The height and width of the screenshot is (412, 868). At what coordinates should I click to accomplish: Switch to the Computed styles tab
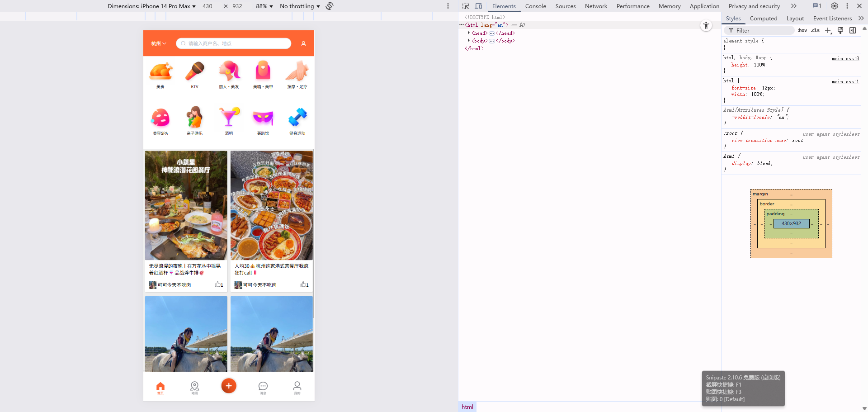tap(764, 18)
